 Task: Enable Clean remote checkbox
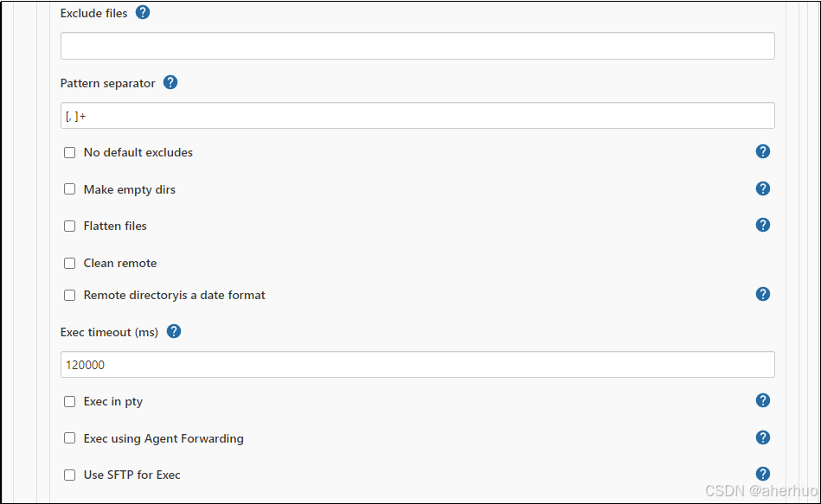(69, 264)
